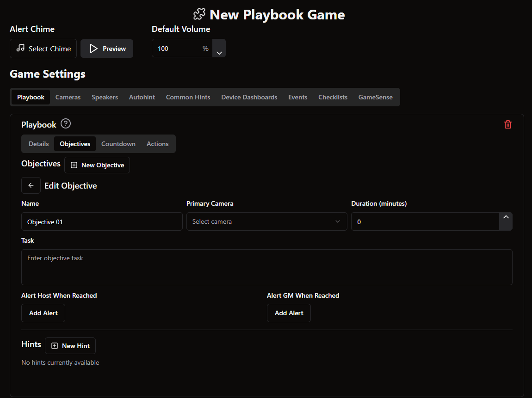Viewport: 532px width, 398px height.
Task: Switch to the Playbook settings tab
Action: click(31, 97)
